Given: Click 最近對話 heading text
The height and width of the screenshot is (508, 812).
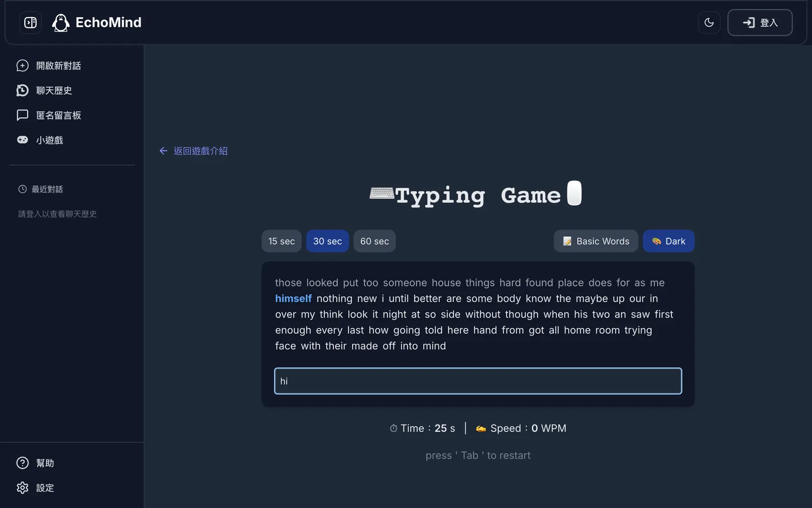Looking at the screenshot, I should pyautogui.click(x=47, y=189).
